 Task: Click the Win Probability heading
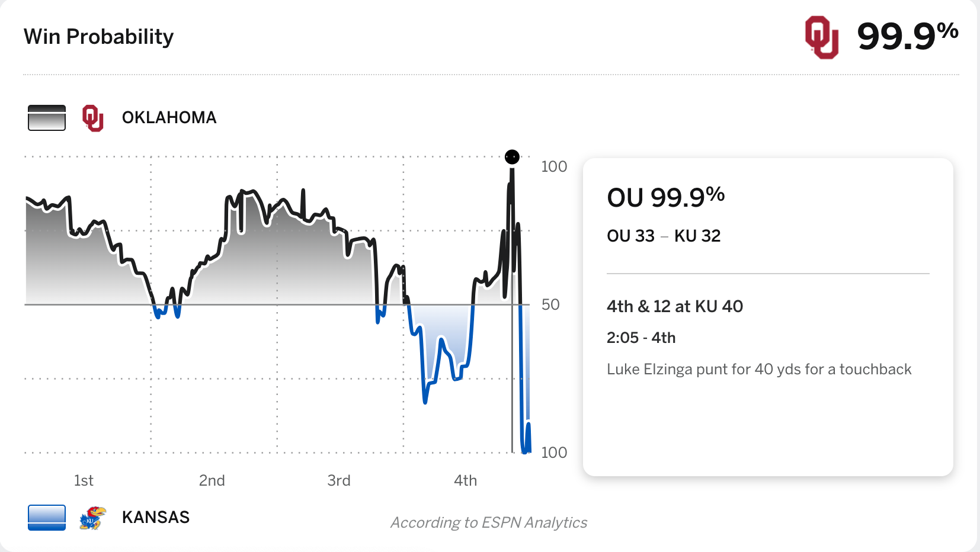pos(98,37)
